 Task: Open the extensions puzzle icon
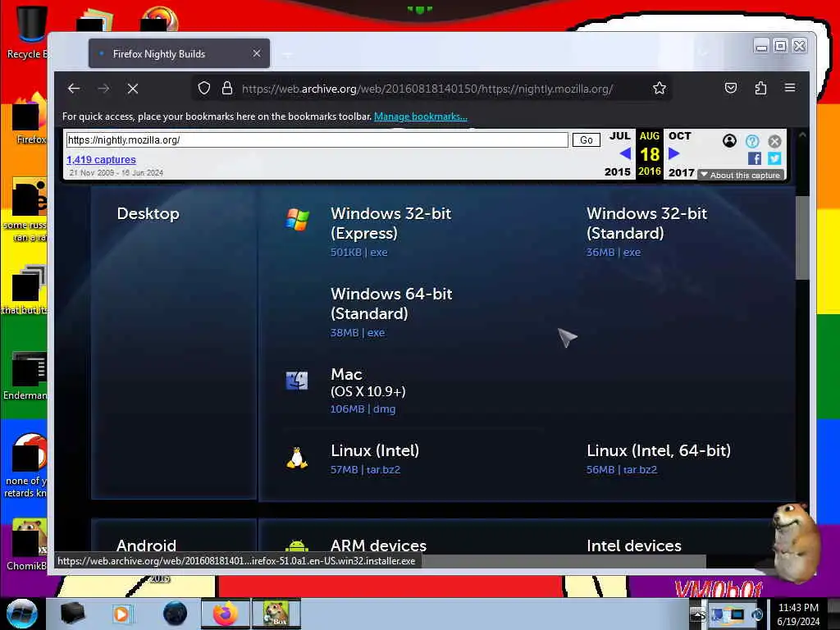pos(760,88)
